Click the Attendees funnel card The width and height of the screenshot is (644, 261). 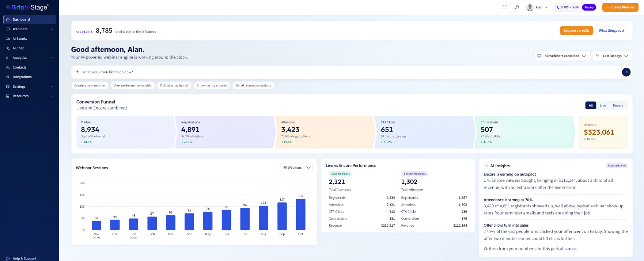(325, 132)
